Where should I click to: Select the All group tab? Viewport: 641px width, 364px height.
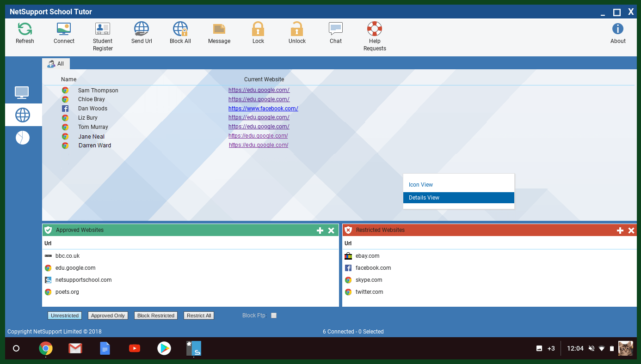[x=56, y=64]
